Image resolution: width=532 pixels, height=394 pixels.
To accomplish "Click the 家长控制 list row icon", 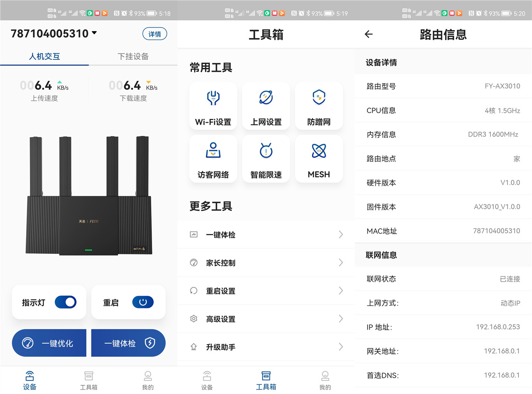I will [x=193, y=263].
